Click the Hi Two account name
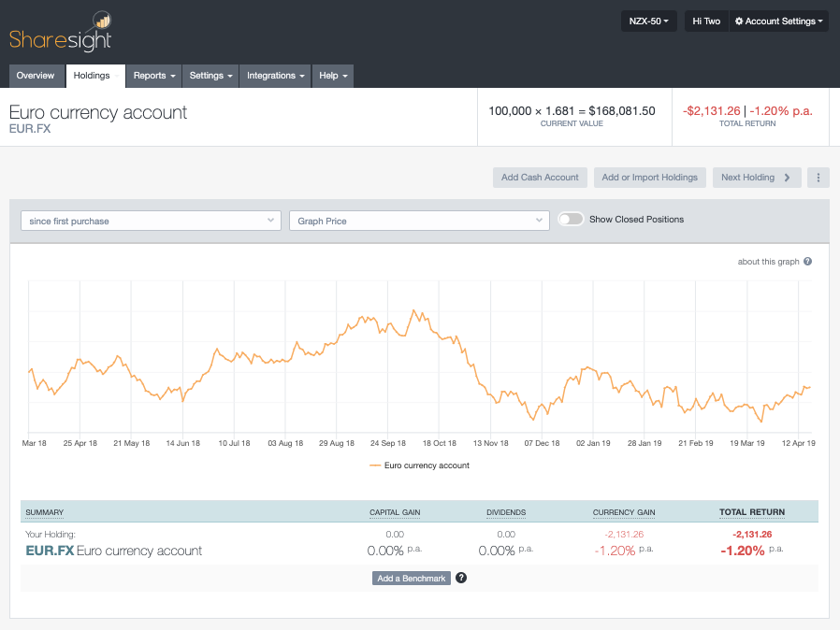The width and height of the screenshot is (840, 630). (x=705, y=21)
